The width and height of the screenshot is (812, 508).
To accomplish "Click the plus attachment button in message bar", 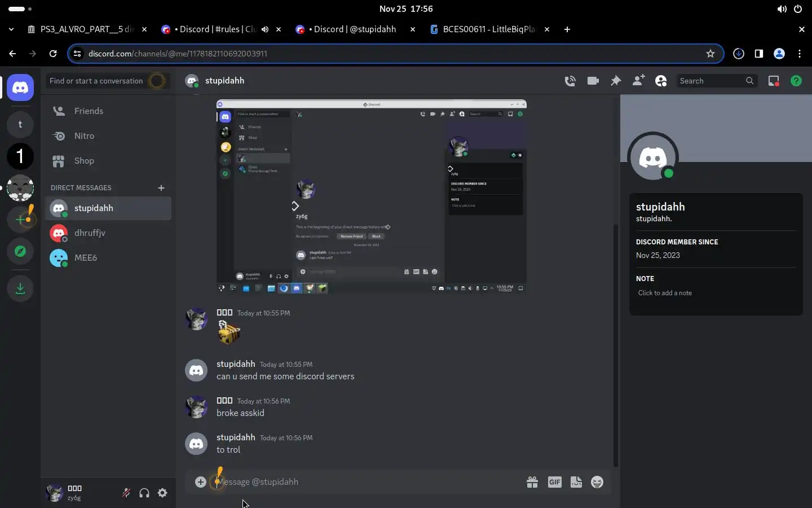I will click(x=200, y=481).
